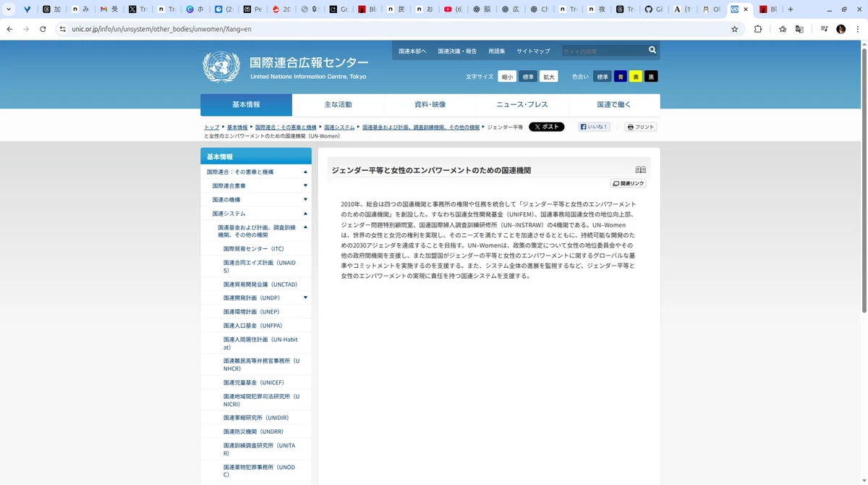Set text size to 拡大
This screenshot has height=485, width=868.
(549, 77)
